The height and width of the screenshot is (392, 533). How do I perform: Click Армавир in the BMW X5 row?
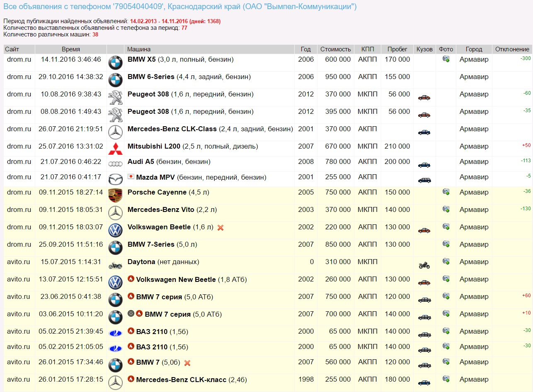point(474,60)
